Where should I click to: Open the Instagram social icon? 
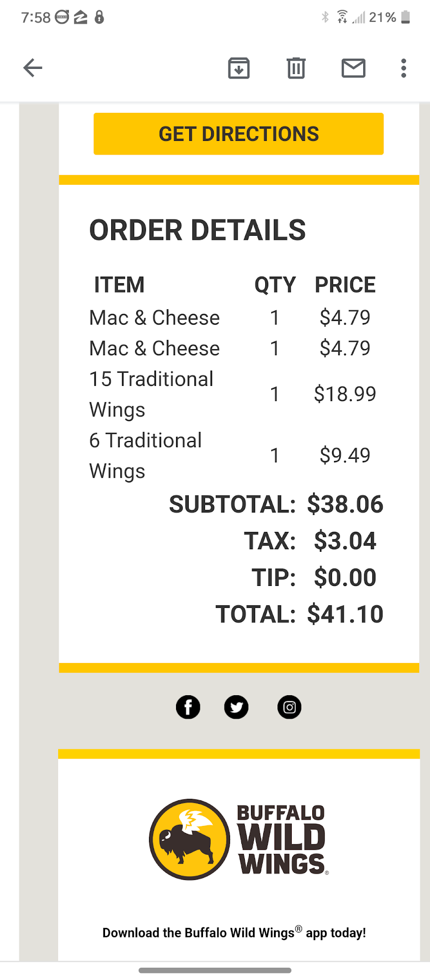pyautogui.click(x=289, y=707)
